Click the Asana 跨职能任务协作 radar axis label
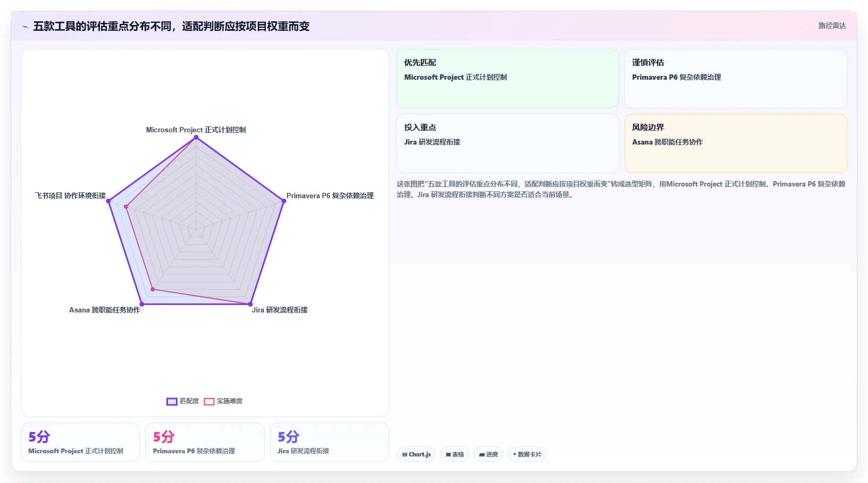Viewport: 868px width, 483px height. (x=105, y=310)
